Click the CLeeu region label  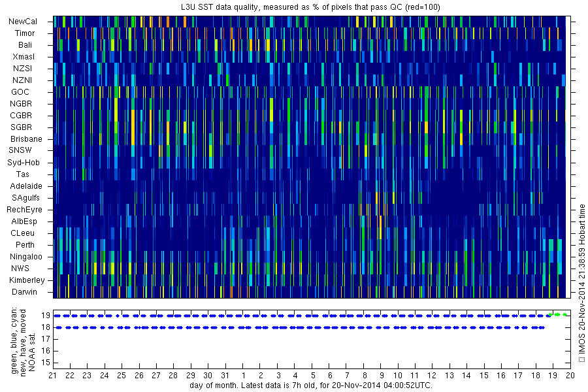tap(22, 233)
